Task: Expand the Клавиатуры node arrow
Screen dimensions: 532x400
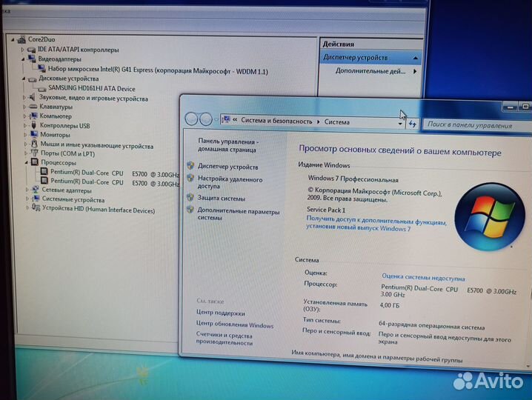Action: (x=24, y=107)
